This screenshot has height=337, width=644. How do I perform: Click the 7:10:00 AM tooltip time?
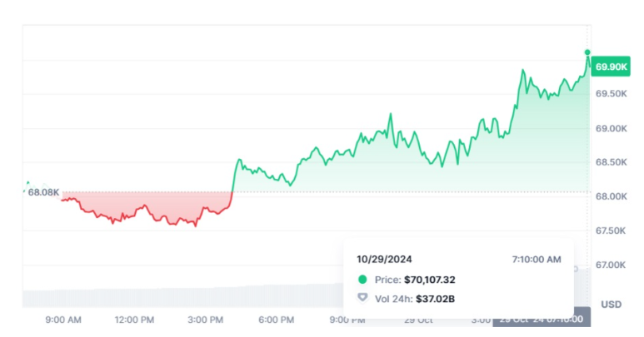[536, 260]
